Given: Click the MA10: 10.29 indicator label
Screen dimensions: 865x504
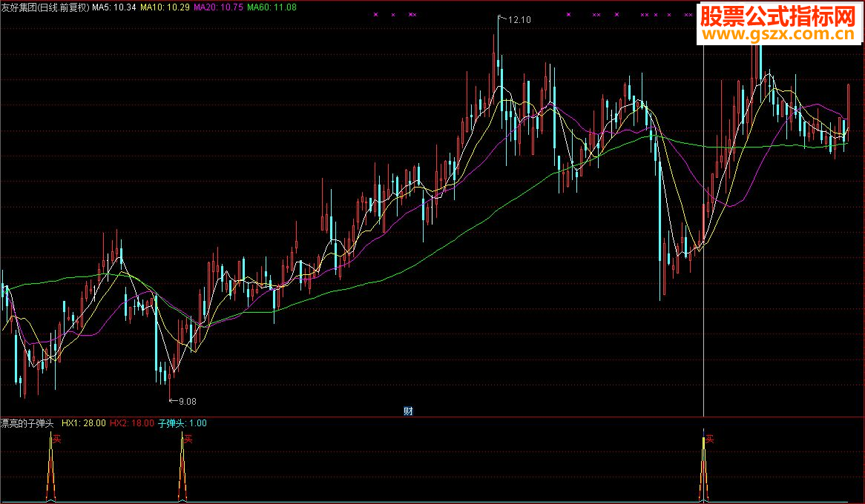Looking at the screenshot, I should click(x=165, y=7).
